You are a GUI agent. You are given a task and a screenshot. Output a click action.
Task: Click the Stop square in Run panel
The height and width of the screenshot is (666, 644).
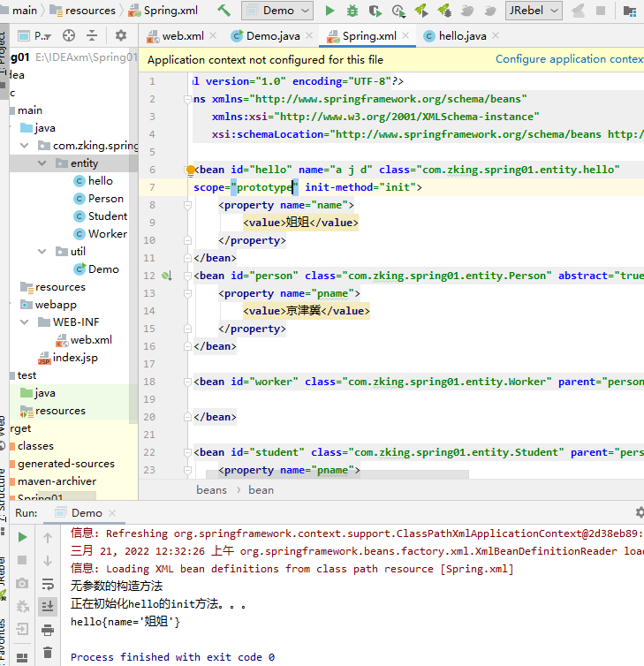coord(22,560)
